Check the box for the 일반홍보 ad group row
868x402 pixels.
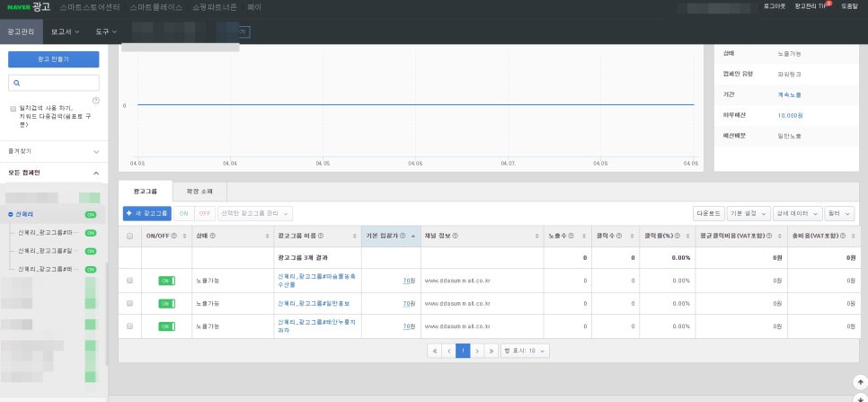pyautogui.click(x=130, y=303)
